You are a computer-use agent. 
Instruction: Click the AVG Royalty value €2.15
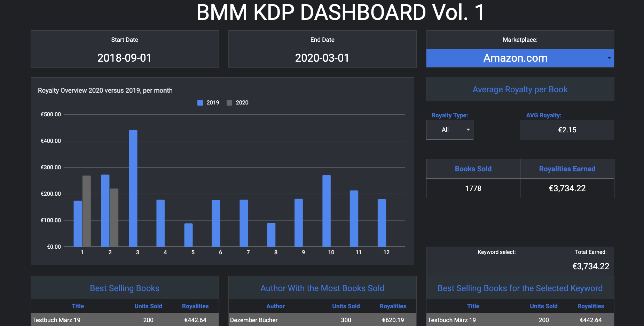pyautogui.click(x=567, y=130)
